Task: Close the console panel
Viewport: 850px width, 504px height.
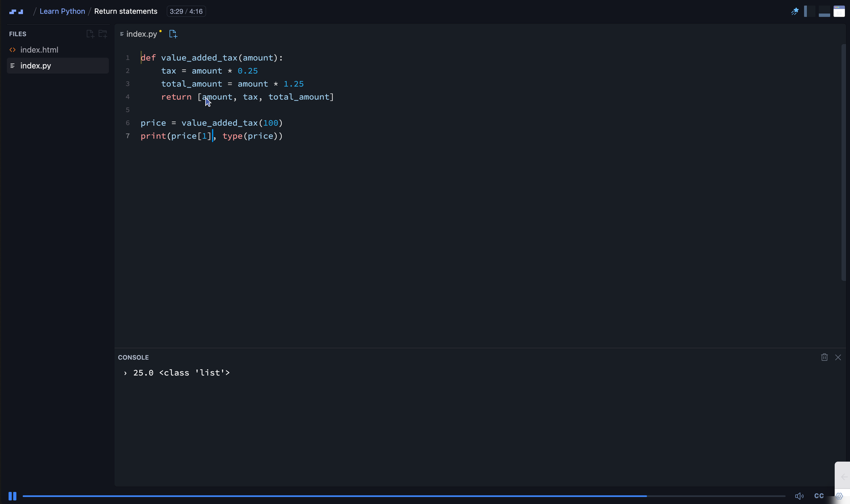Action: [838, 358]
